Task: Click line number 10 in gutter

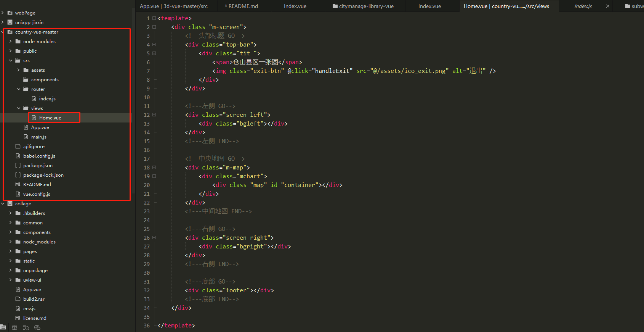Action: click(x=147, y=97)
